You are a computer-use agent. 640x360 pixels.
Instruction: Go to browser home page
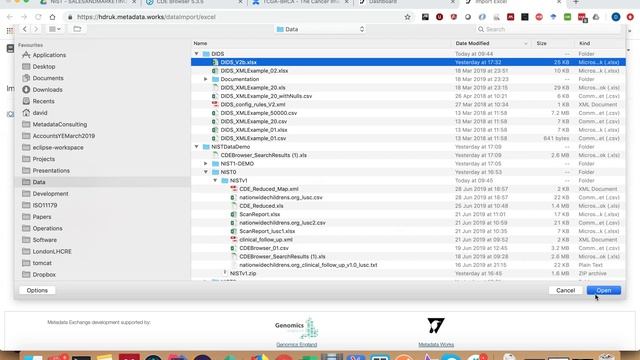(x=52, y=17)
